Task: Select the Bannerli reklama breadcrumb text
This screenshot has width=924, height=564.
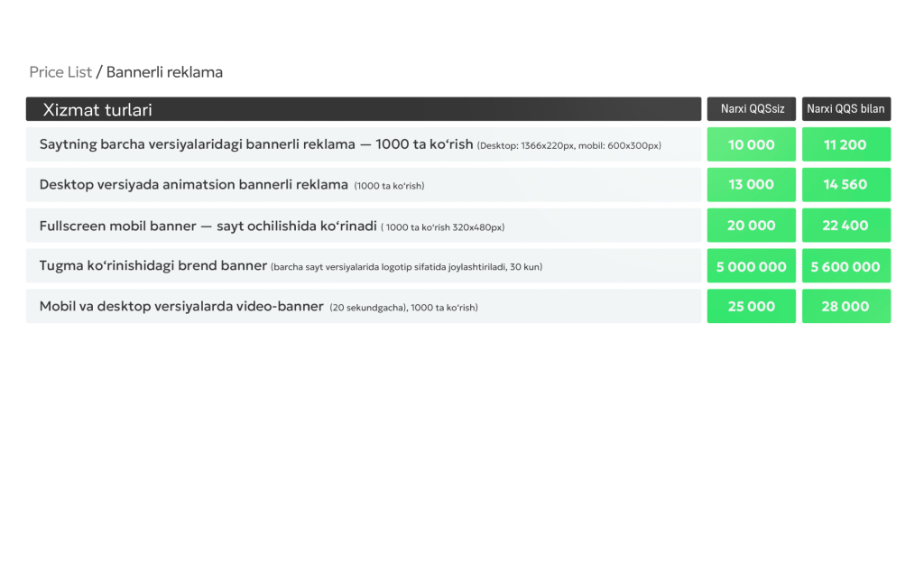Action: click(164, 72)
